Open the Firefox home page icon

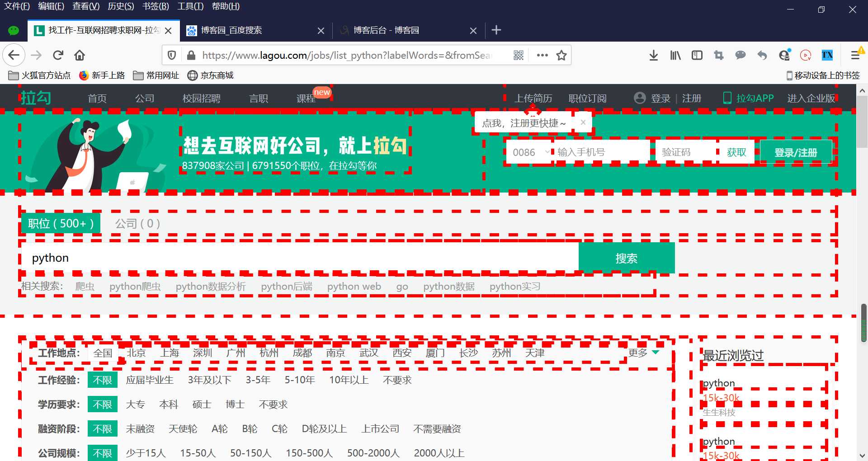coord(80,55)
